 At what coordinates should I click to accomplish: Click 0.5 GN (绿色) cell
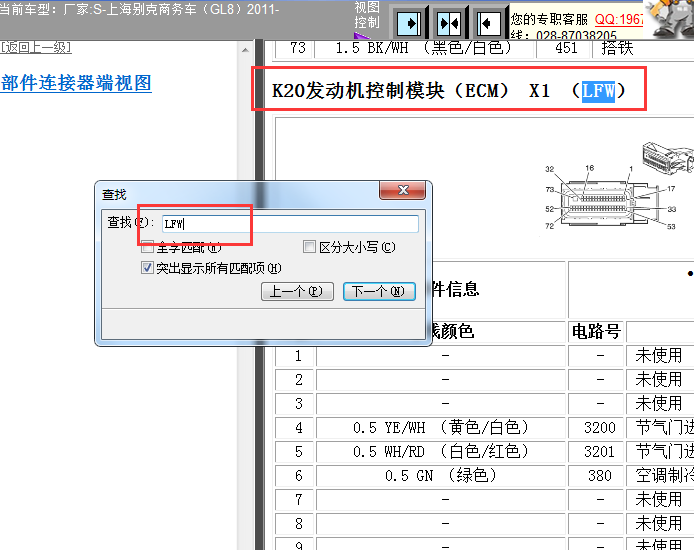click(x=441, y=476)
